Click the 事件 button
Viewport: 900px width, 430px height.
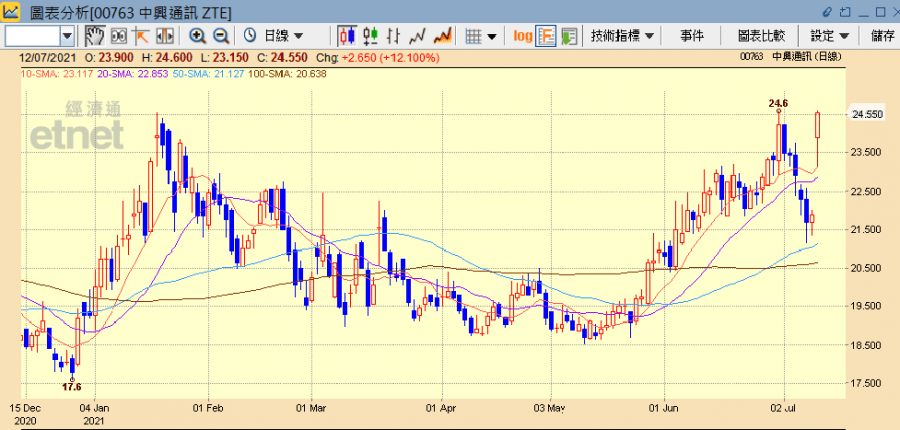(692, 36)
